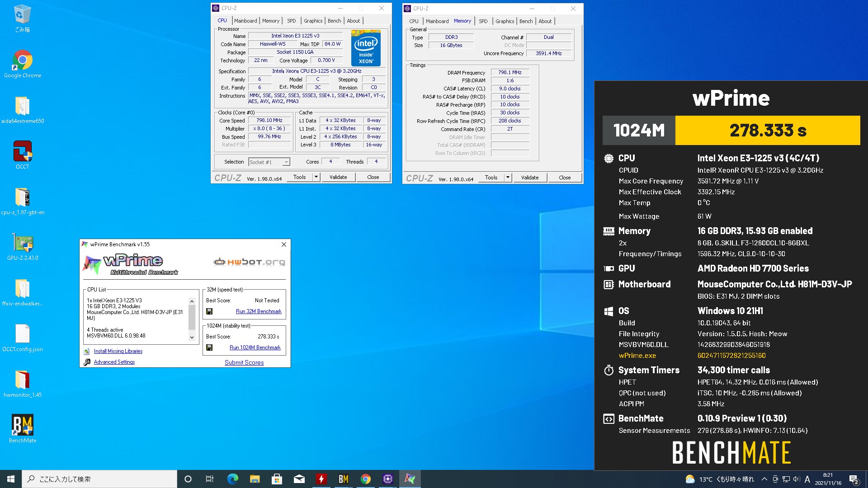Viewport: 868px width, 488px height.
Task: Show hidden system tray icons
Action: pyautogui.click(x=764, y=479)
